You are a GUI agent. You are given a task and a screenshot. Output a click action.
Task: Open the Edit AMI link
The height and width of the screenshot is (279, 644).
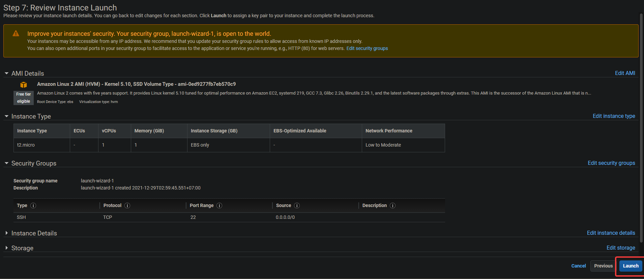coord(625,73)
